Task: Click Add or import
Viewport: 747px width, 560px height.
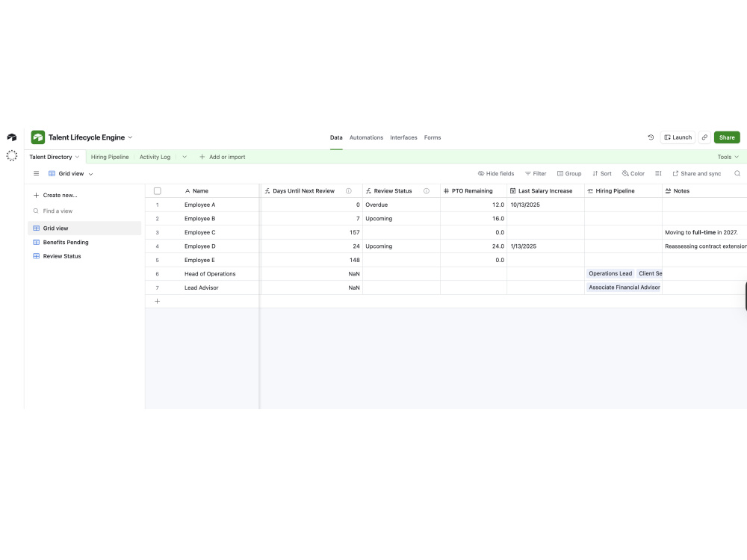Action: 222,157
